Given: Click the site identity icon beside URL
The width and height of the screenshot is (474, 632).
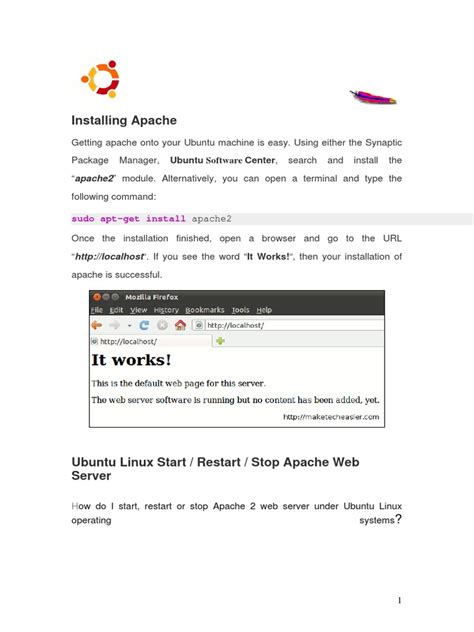Looking at the screenshot, I should pyautogui.click(x=198, y=325).
